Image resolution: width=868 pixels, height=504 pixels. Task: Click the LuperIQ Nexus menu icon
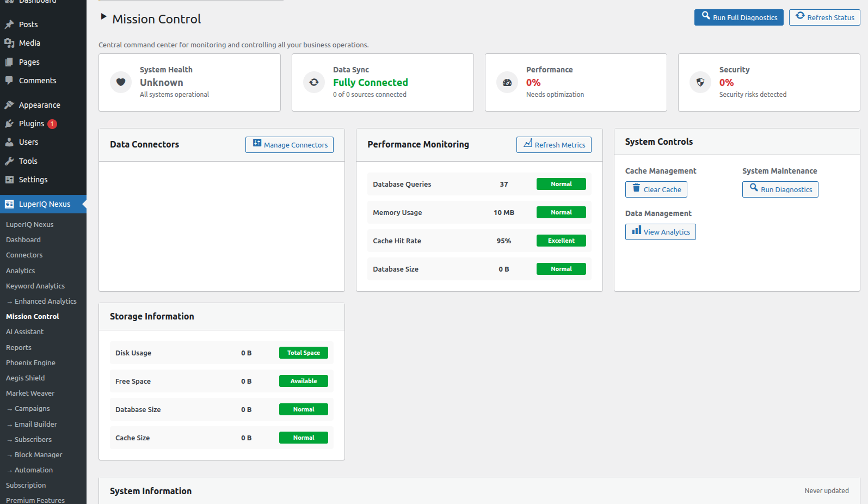point(9,204)
